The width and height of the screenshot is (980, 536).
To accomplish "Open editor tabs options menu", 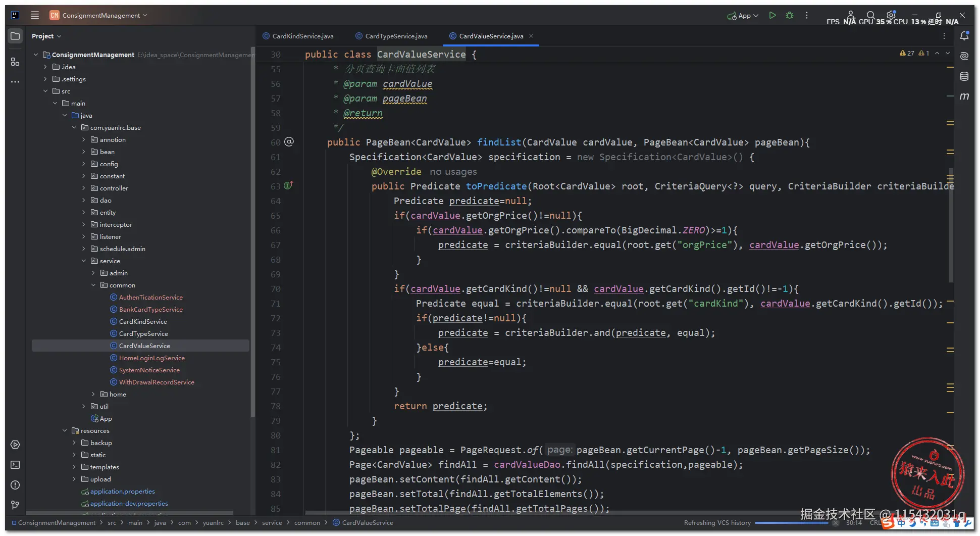I will (x=944, y=36).
